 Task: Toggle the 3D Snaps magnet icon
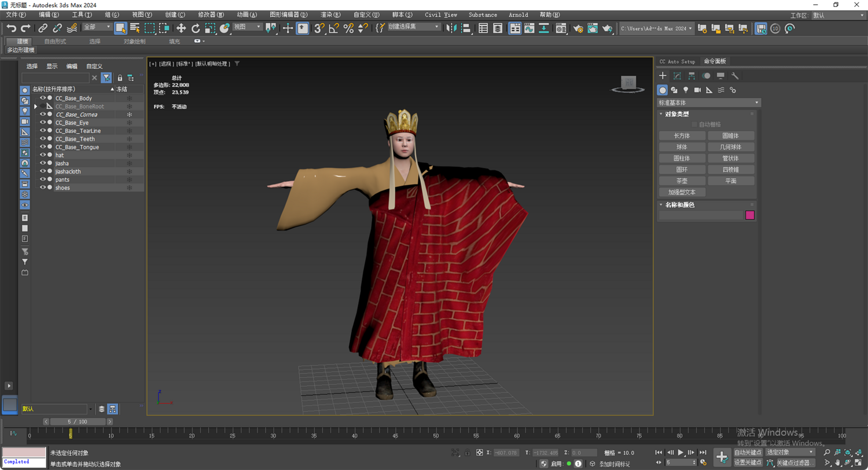319,28
